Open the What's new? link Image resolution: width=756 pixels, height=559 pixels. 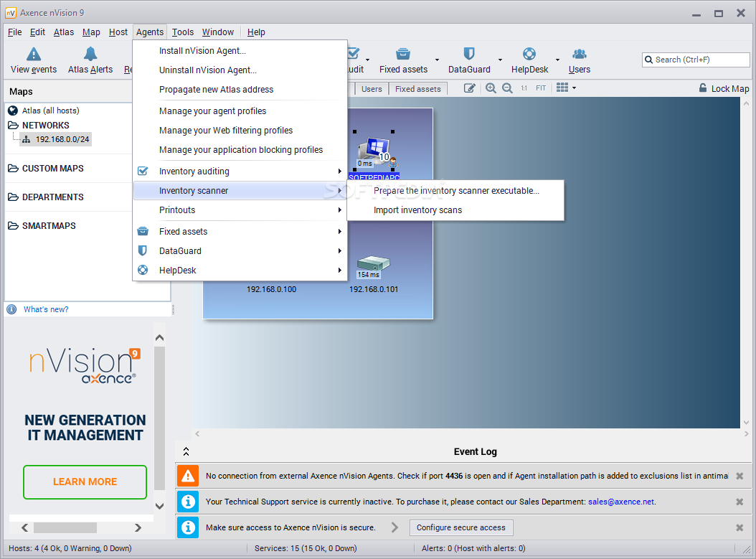(46, 310)
